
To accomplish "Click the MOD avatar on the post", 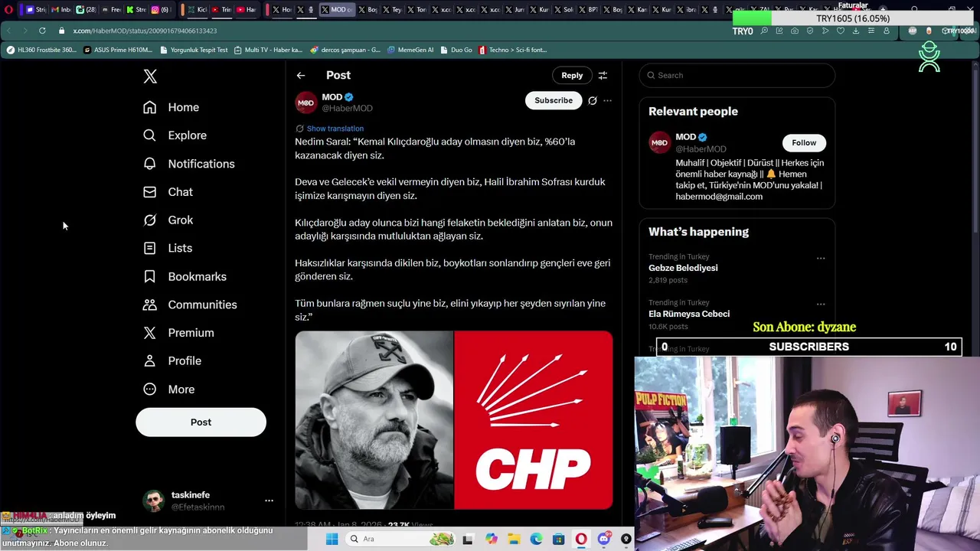I will (x=306, y=103).
